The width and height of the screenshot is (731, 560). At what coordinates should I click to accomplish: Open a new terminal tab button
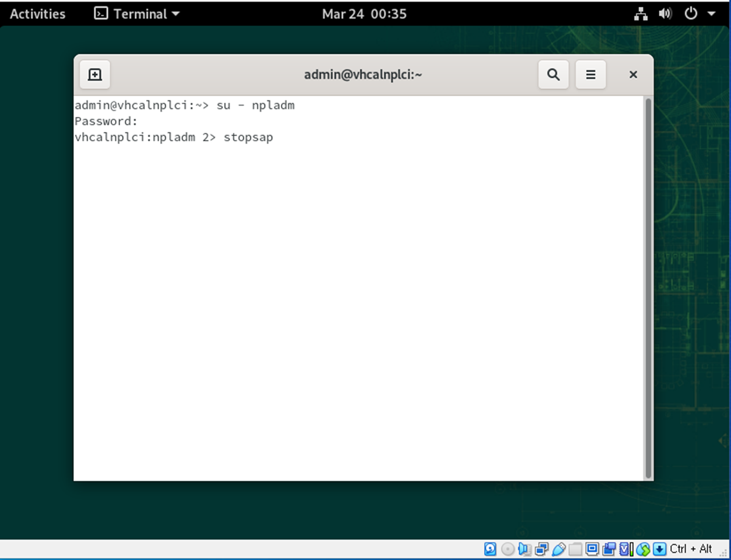[x=95, y=74]
